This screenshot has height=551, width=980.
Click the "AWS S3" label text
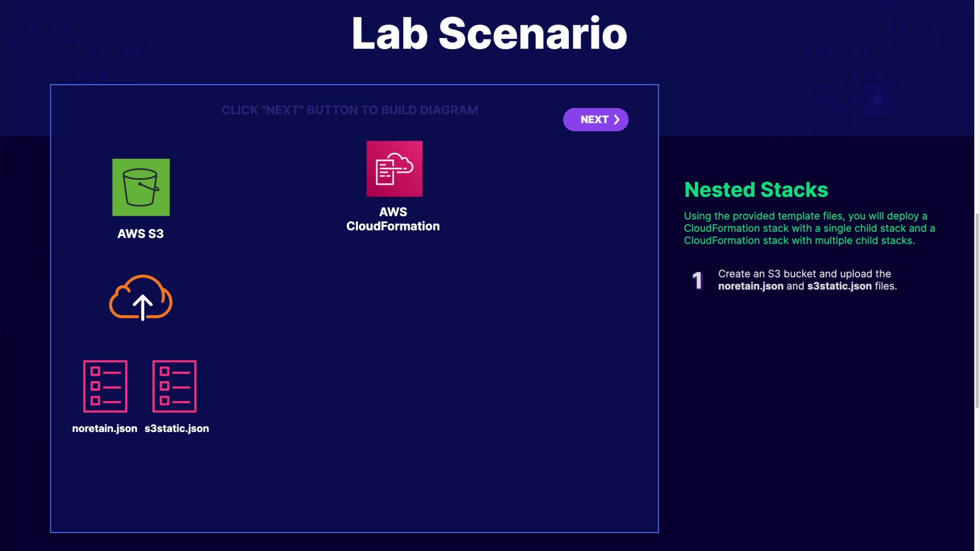click(x=140, y=234)
